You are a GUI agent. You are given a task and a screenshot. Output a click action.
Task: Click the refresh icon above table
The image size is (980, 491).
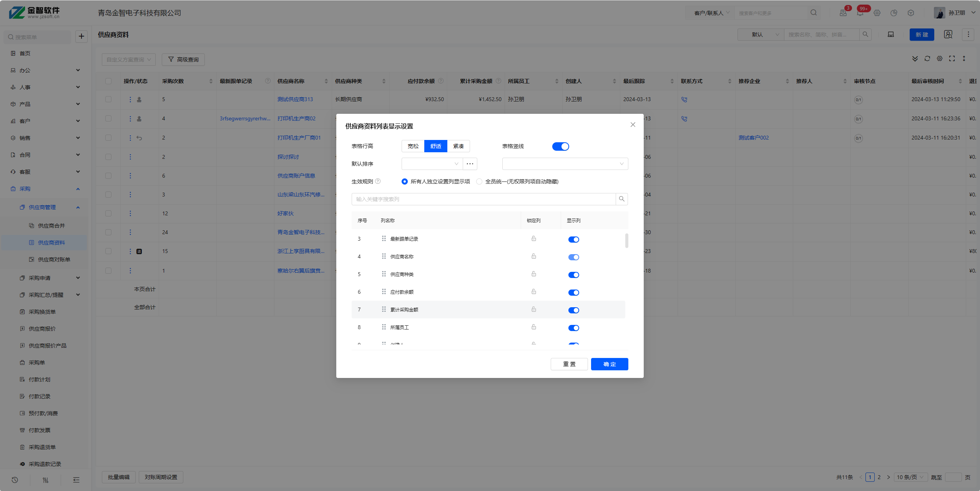[927, 59]
